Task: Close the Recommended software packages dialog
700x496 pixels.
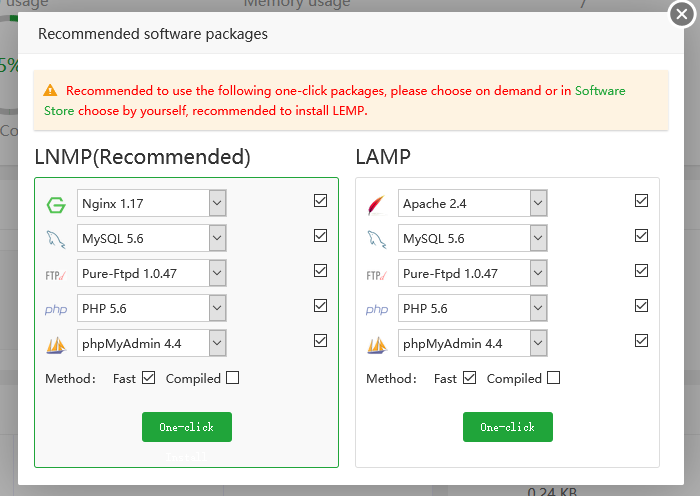Action: 682,14
